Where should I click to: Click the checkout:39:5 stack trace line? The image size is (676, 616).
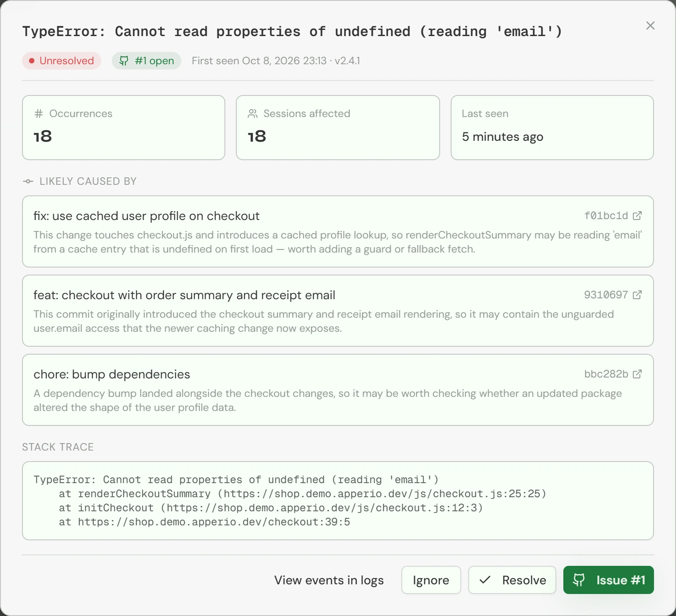pyautogui.click(x=205, y=522)
